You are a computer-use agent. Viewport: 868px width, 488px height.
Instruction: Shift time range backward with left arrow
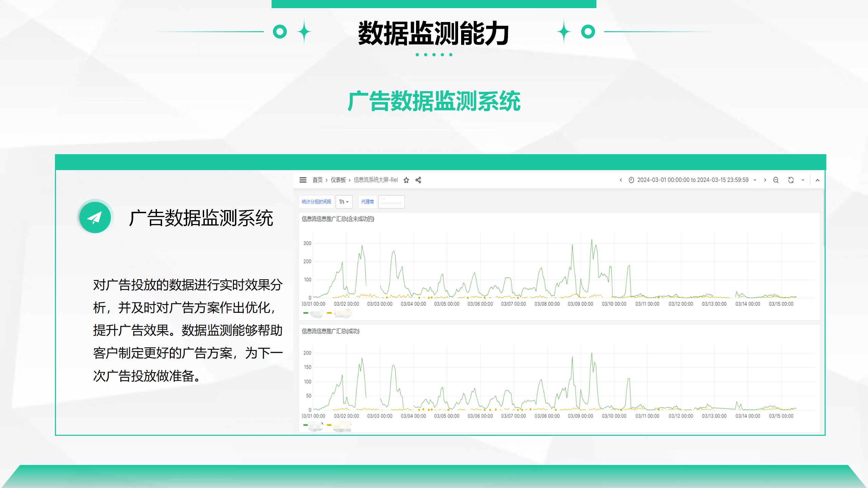click(x=621, y=180)
